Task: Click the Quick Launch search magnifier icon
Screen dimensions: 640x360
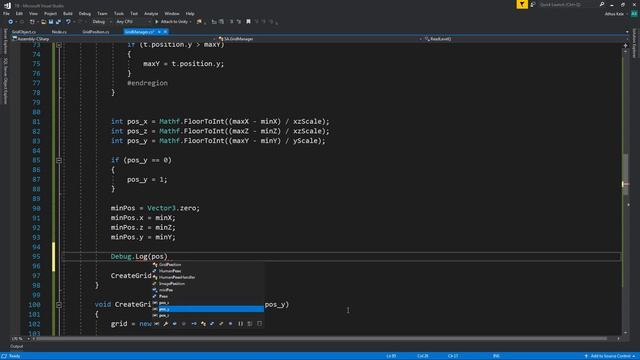Action: (602, 4)
